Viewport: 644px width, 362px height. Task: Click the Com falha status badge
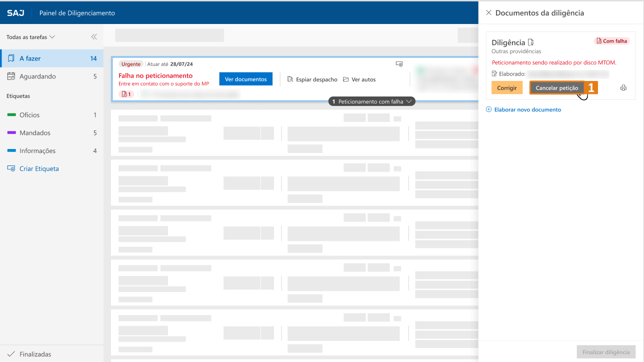(611, 41)
